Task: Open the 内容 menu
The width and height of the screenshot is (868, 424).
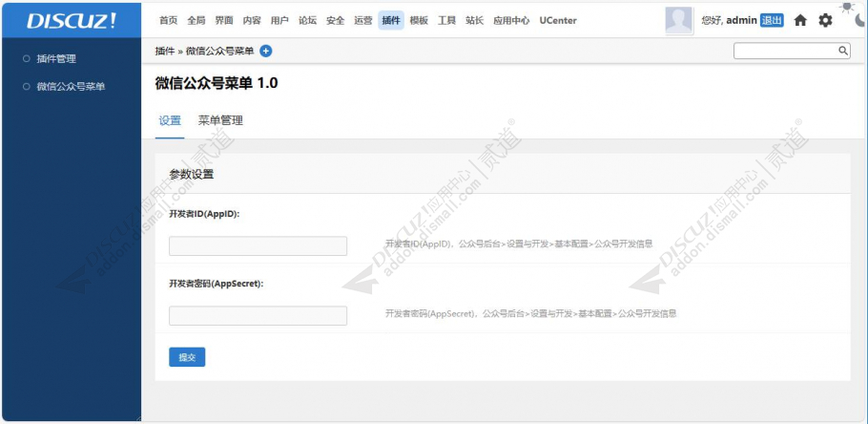Action: pyautogui.click(x=252, y=20)
